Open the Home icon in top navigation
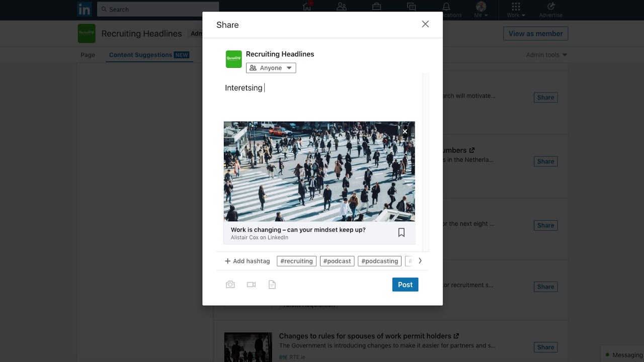Image resolution: width=644 pixels, height=362 pixels. [x=307, y=7]
